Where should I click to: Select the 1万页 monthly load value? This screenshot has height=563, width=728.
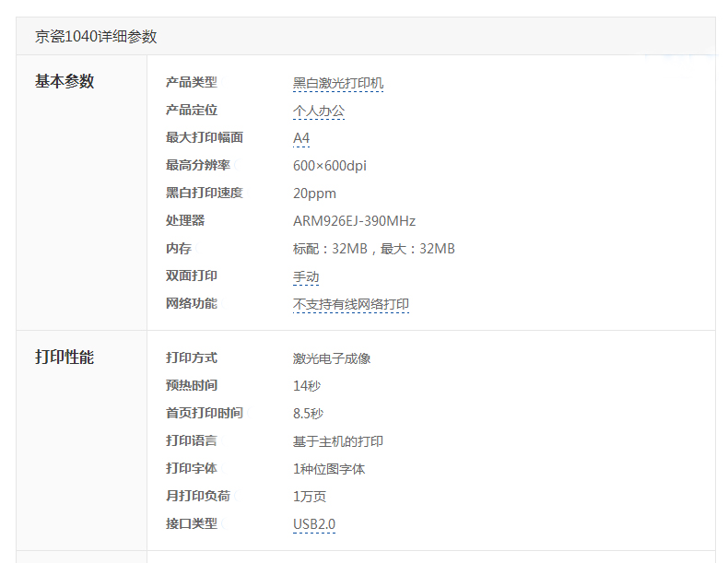(310, 497)
